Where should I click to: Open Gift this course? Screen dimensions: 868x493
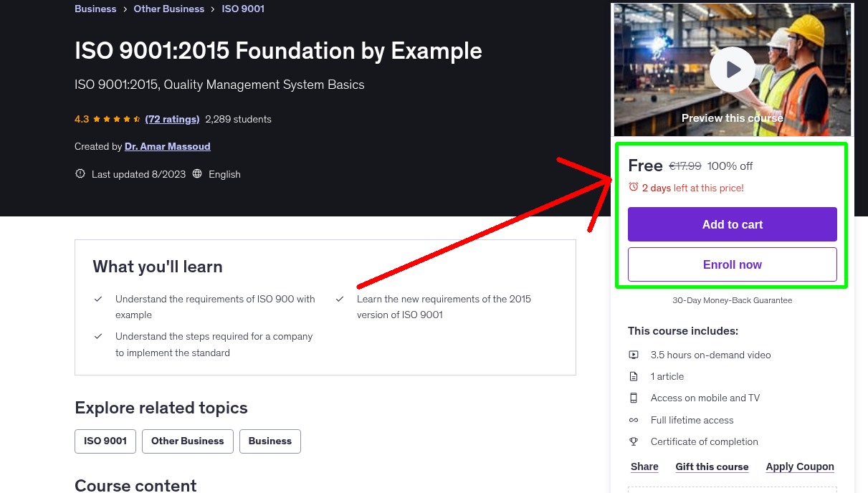[x=712, y=466]
